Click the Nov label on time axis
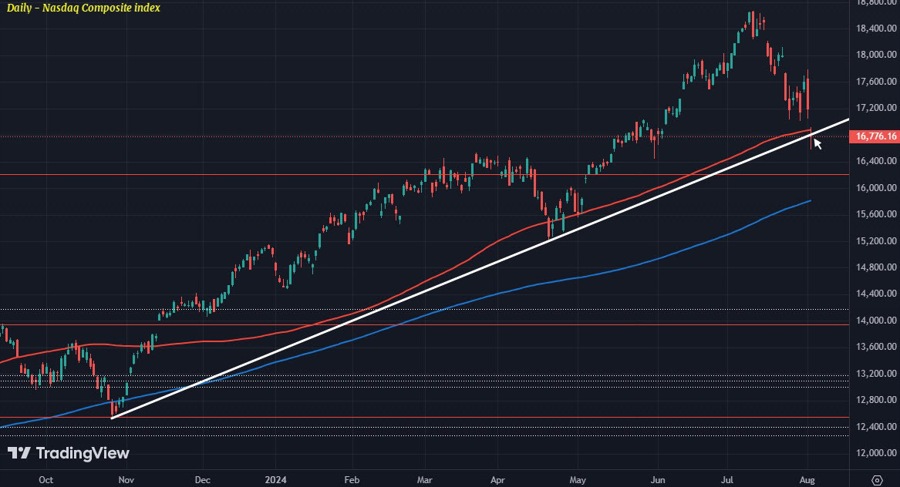This screenshot has height=487, width=900. pyautogui.click(x=125, y=479)
